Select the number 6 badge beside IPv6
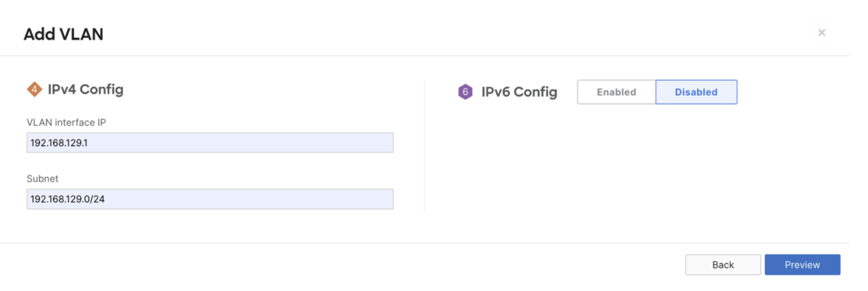The image size is (868, 291). (x=465, y=92)
